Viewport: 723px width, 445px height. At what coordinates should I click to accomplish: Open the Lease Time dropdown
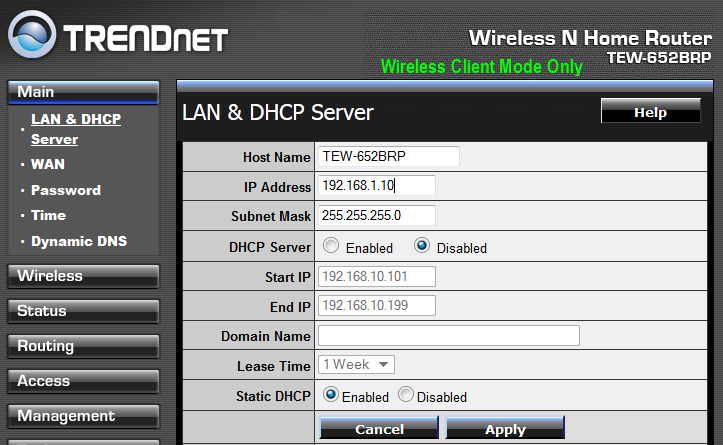click(x=356, y=364)
